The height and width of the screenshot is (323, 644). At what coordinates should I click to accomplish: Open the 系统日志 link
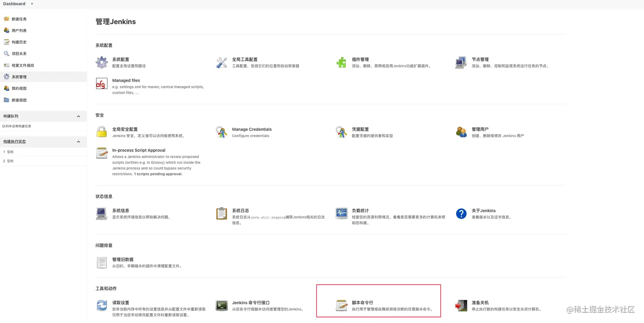[x=240, y=211]
